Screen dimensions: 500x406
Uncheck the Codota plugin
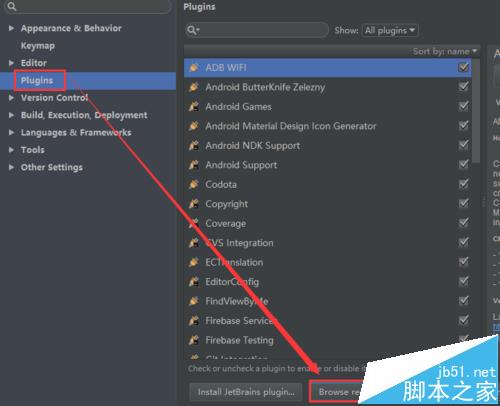[464, 184]
